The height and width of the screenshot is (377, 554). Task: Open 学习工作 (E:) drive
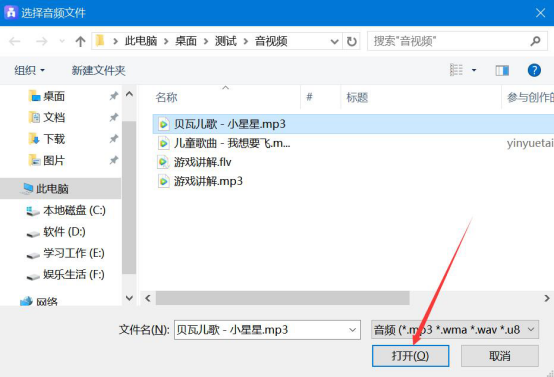click(74, 253)
